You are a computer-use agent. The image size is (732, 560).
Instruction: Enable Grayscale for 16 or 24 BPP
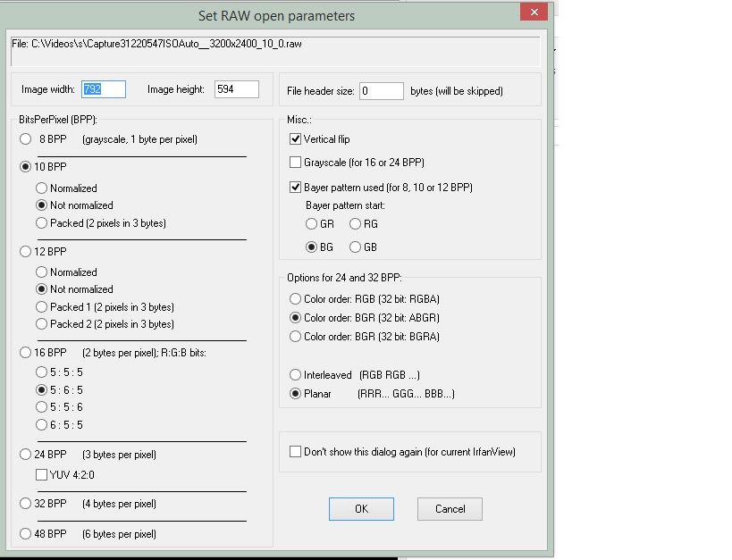point(296,163)
